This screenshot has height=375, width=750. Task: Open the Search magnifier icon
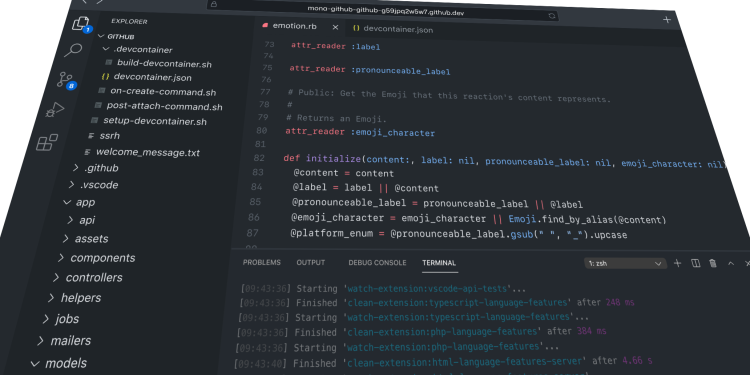click(73, 50)
